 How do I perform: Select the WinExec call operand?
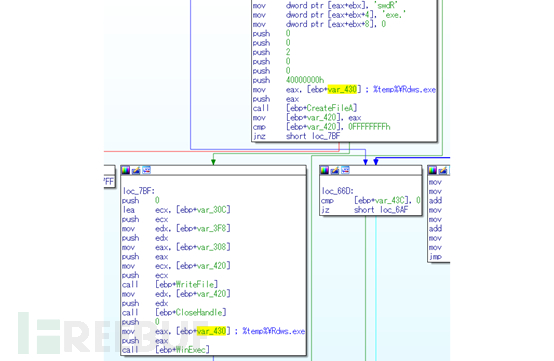(183, 350)
